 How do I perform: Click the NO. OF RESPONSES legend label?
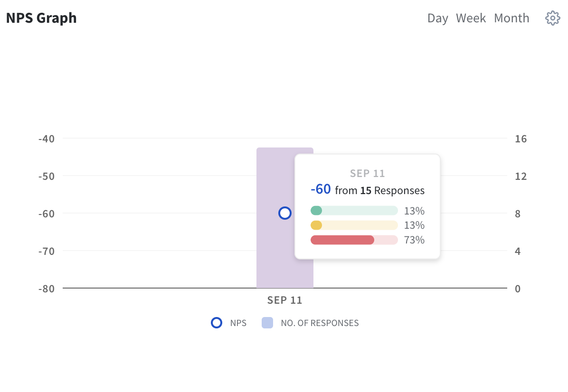(x=320, y=323)
